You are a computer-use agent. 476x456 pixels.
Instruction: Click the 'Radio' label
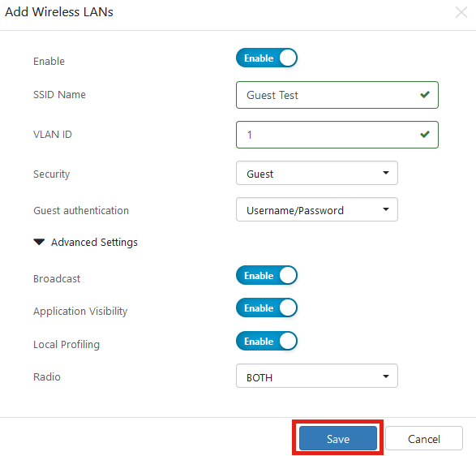tap(47, 376)
